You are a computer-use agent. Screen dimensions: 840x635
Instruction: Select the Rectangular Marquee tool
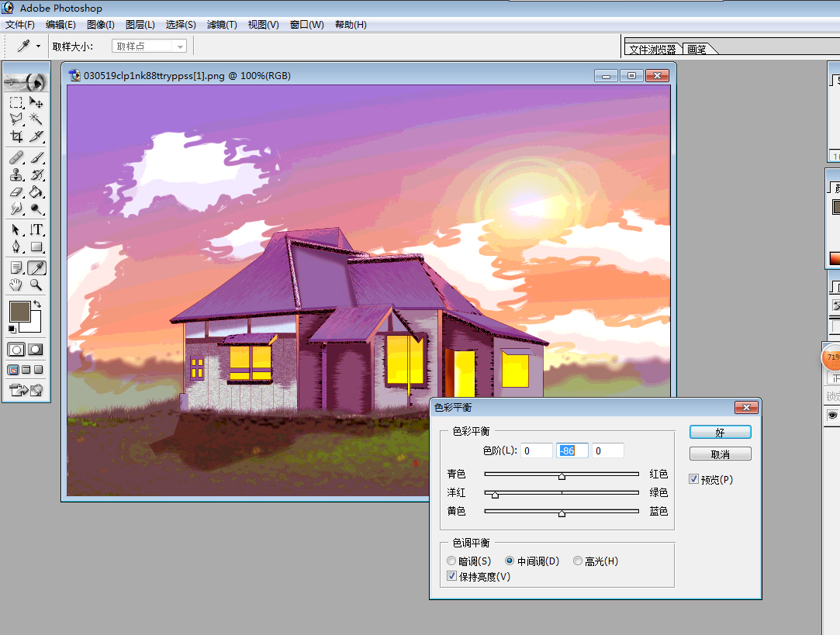[16, 102]
